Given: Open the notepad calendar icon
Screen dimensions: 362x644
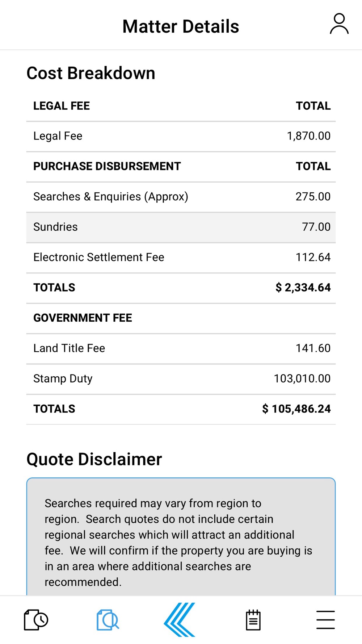Looking at the screenshot, I should [x=253, y=620].
